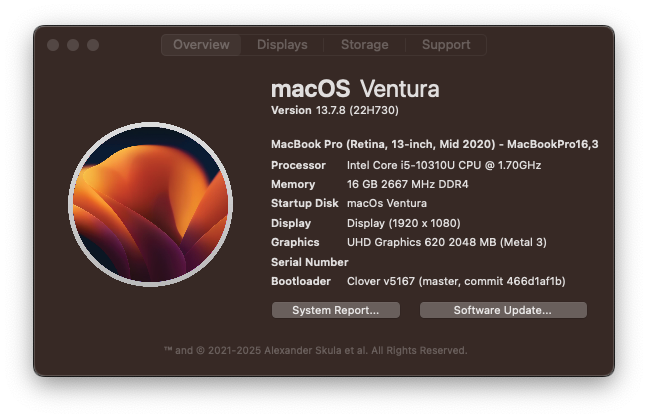Click the "Processor" label
The image size is (648, 418).
(x=298, y=165)
